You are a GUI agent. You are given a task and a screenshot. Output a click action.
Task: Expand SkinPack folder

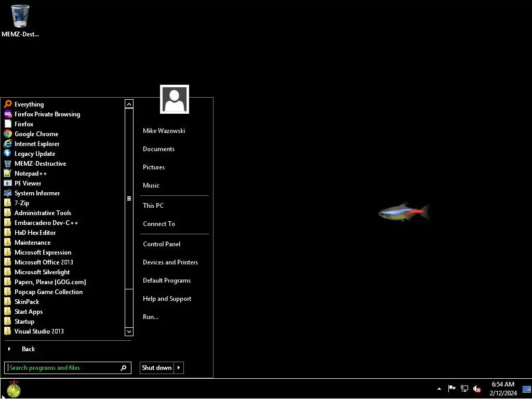(22, 302)
